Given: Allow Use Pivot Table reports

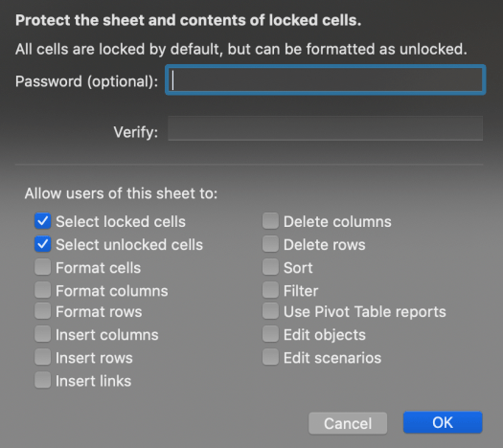Looking at the screenshot, I should [x=270, y=311].
